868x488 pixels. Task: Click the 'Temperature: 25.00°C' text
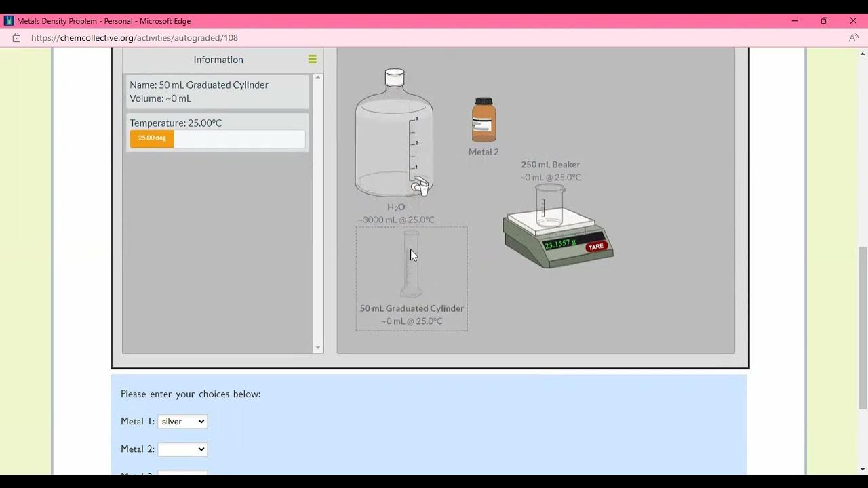(176, 123)
